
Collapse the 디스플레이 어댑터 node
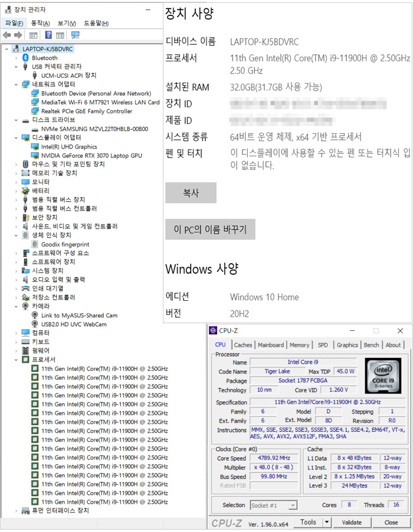point(15,138)
